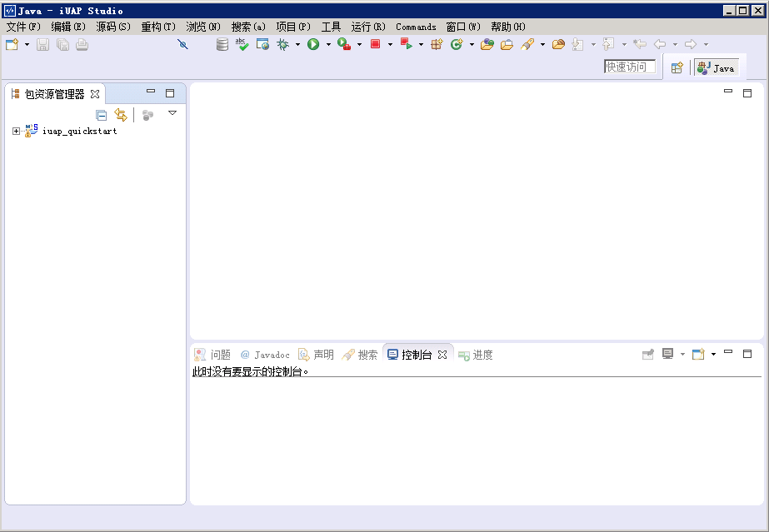Click the New Java Class icon
This screenshot has width=769, height=532.
point(456,45)
